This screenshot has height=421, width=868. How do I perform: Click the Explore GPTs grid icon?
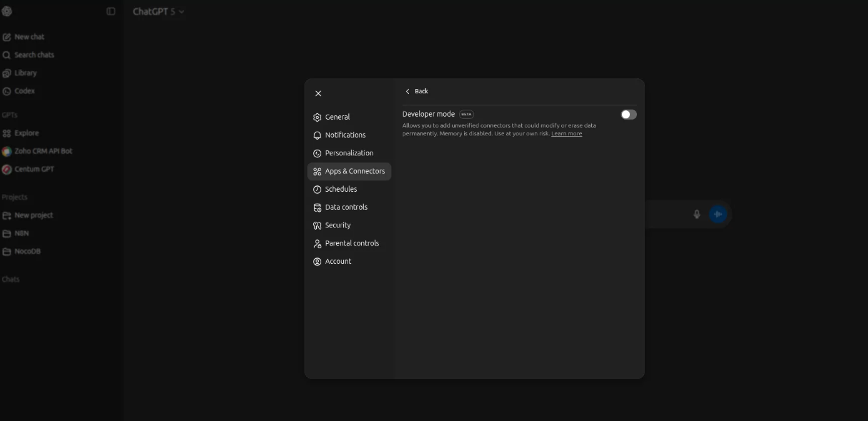pos(7,133)
